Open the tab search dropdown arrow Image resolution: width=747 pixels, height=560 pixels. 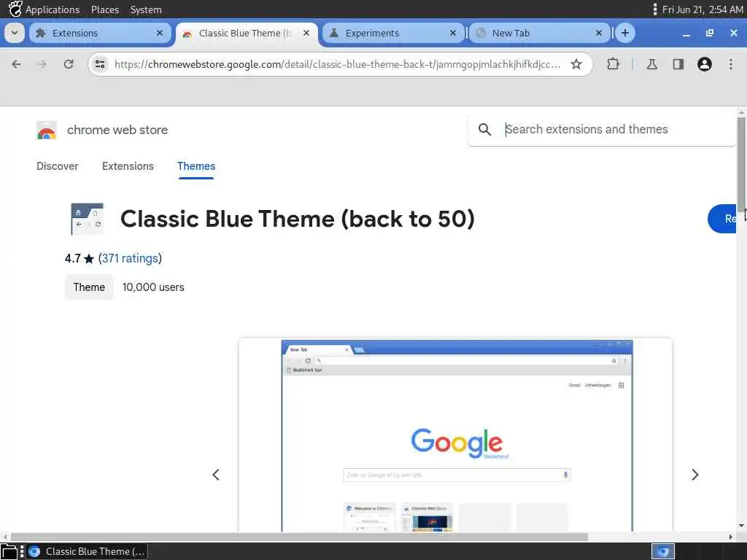(x=15, y=33)
